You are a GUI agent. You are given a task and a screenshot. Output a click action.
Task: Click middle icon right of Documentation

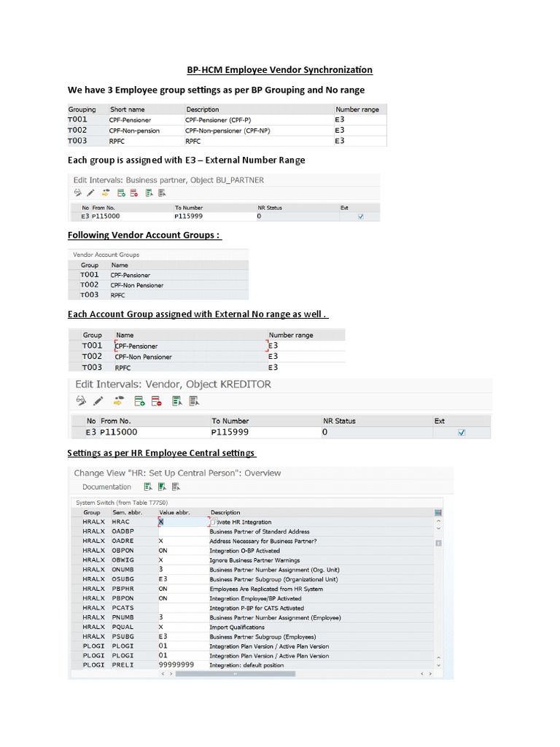(162, 487)
